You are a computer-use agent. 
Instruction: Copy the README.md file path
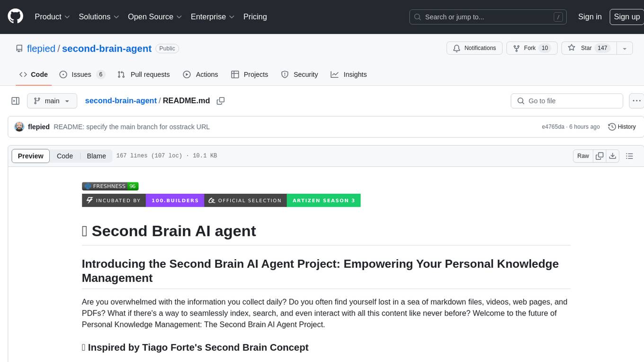point(220,101)
